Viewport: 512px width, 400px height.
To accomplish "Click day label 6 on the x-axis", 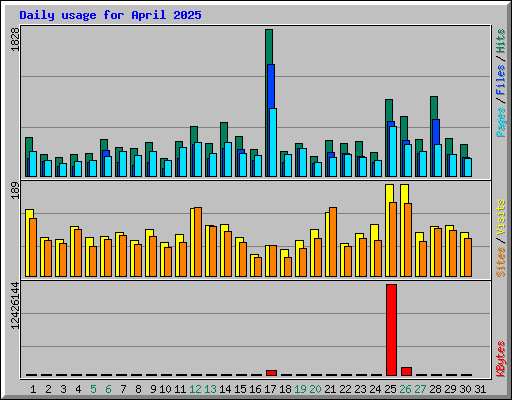I will (x=108, y=389).
